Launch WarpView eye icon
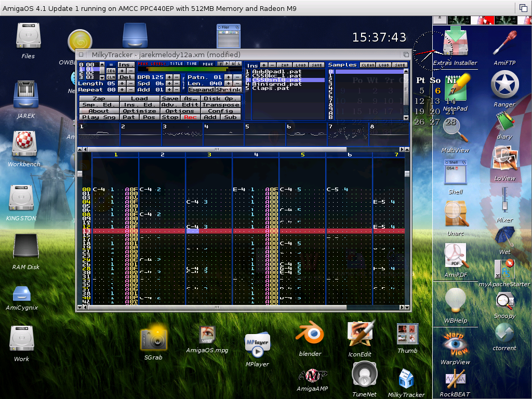This screenshot has height=399, width=532. click(x=455, y=343)
